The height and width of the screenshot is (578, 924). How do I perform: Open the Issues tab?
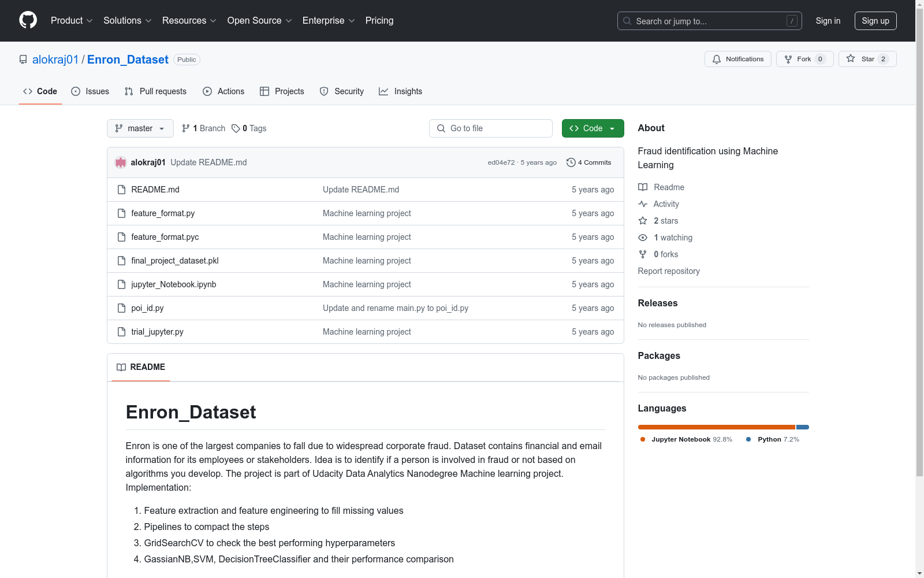click(90, 91)
